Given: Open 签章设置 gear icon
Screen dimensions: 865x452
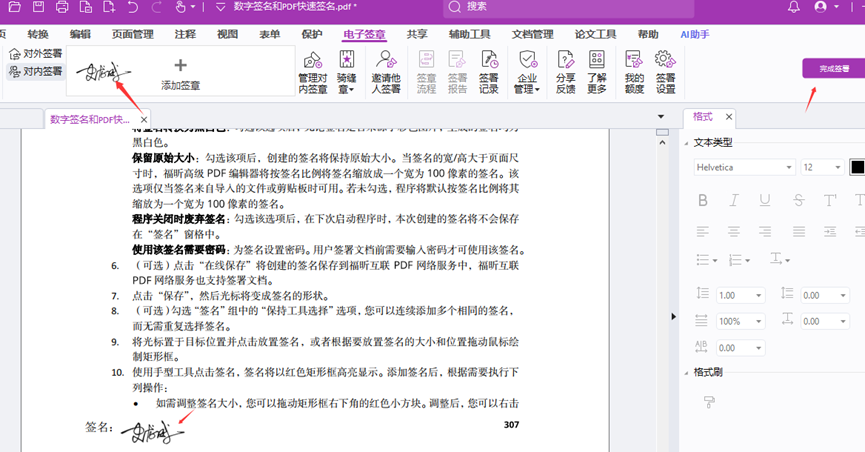Looking at the screenshot, I should [x=665, y=71].
